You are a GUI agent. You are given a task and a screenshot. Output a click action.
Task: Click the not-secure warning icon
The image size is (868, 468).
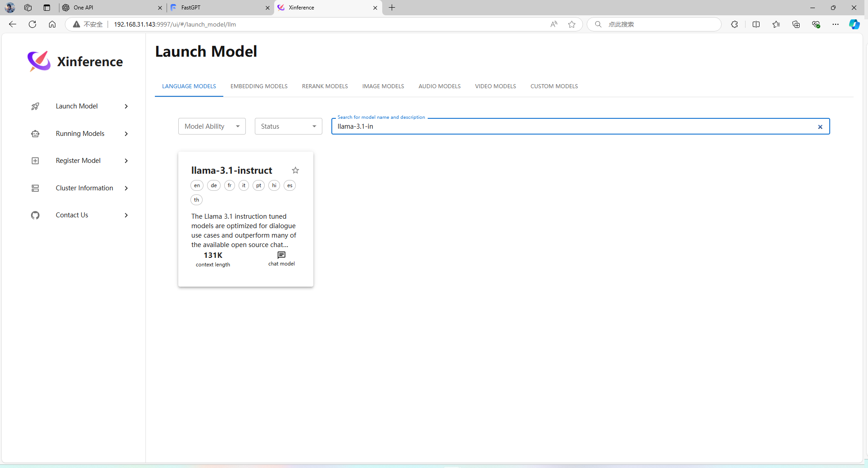pos(77,24)
